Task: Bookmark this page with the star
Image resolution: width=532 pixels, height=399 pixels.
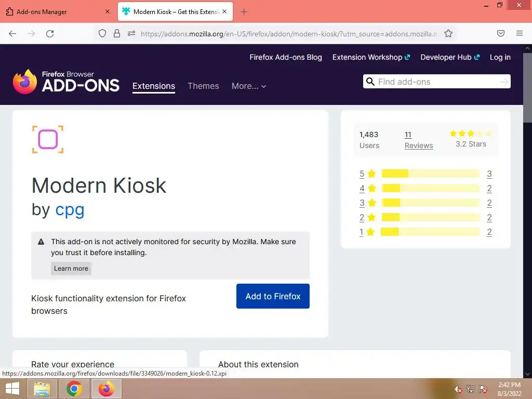Action: coord(448,33)
